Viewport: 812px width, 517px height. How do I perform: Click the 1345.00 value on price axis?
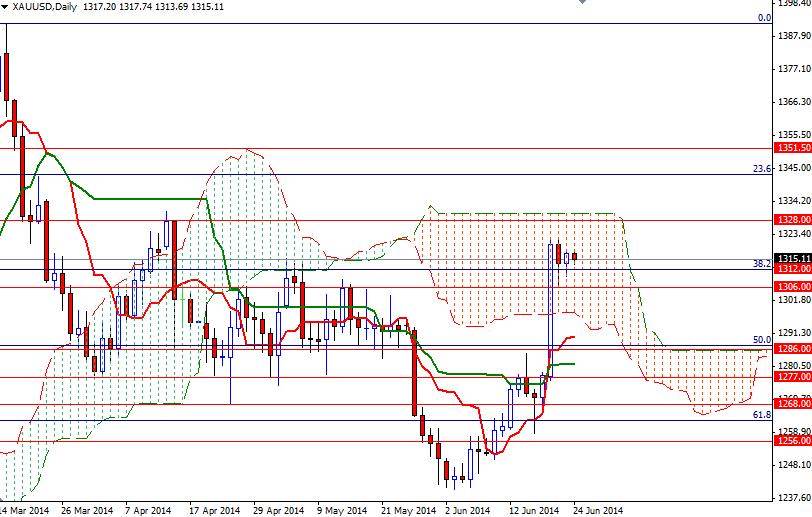[794, 168]
